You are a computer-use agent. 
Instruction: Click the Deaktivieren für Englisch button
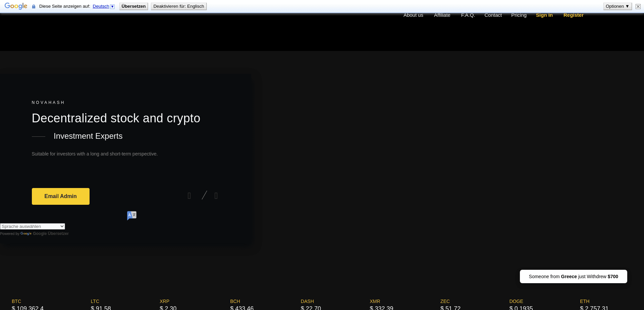pos(179,6)
